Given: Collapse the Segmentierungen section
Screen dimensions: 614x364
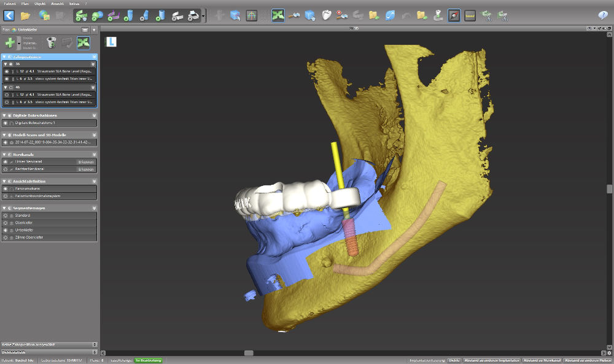Looking at the screenshot, I should (4, 208).
